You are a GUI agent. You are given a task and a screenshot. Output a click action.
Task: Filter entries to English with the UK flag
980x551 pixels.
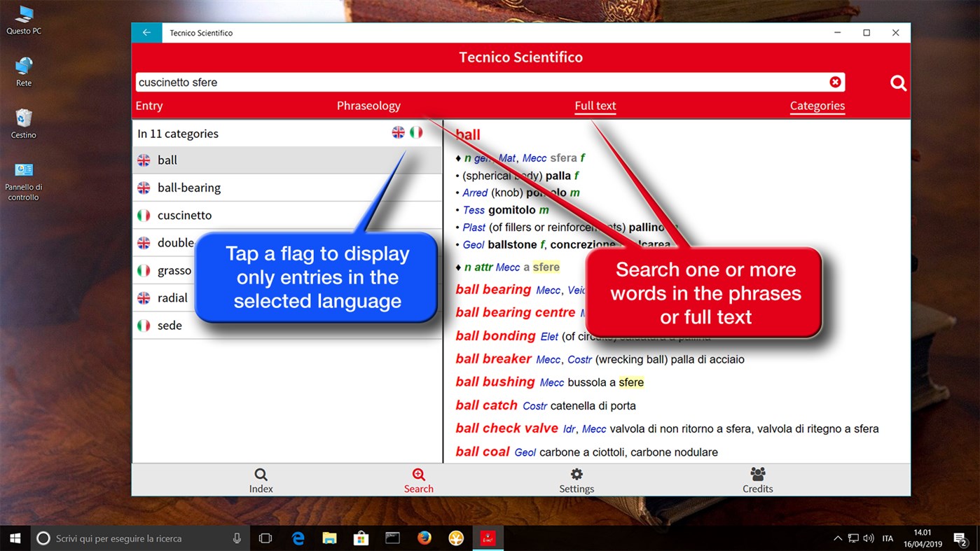pos(398,132)
